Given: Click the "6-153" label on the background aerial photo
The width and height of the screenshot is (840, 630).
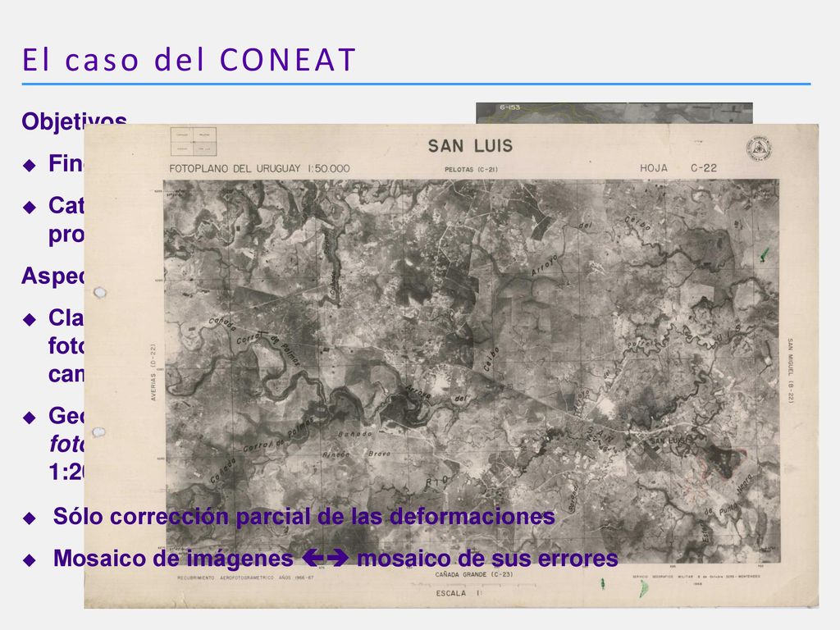Looking at the screenshot, I should point(509,107).
